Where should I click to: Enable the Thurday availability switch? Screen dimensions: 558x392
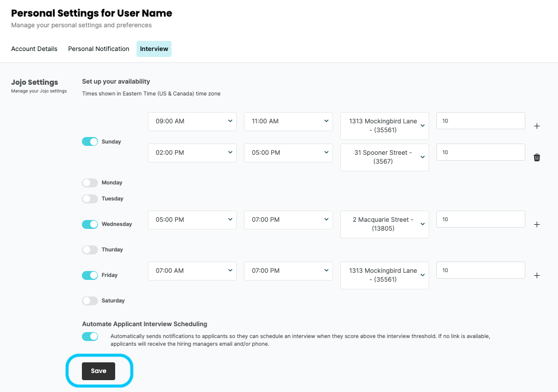pos(90,250)
